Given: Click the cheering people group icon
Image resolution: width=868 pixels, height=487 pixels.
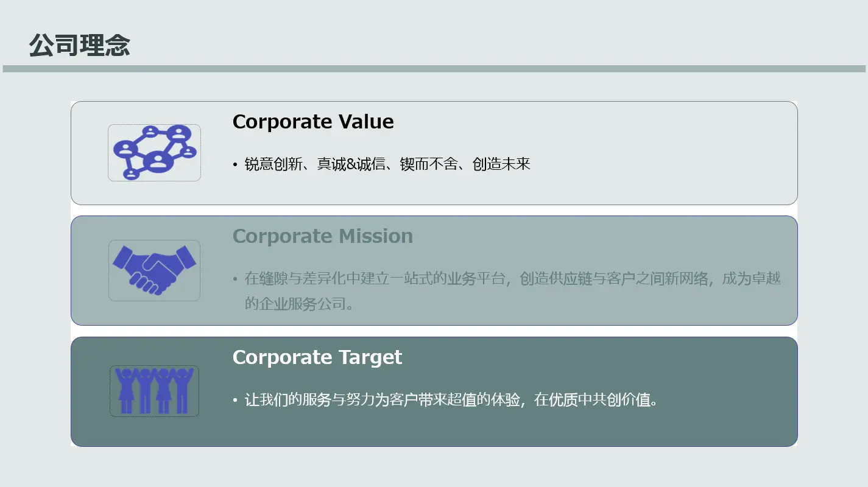Looking at the screenshot, I should [x=154, y=391].
